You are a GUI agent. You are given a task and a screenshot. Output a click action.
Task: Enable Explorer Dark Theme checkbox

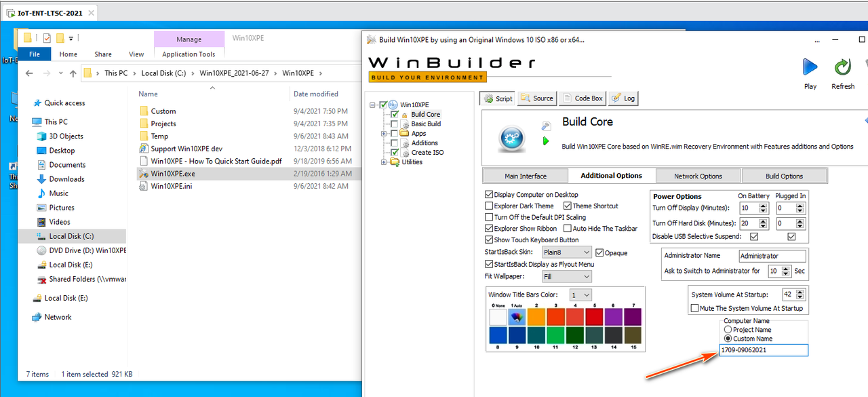[x=489, y=206]
